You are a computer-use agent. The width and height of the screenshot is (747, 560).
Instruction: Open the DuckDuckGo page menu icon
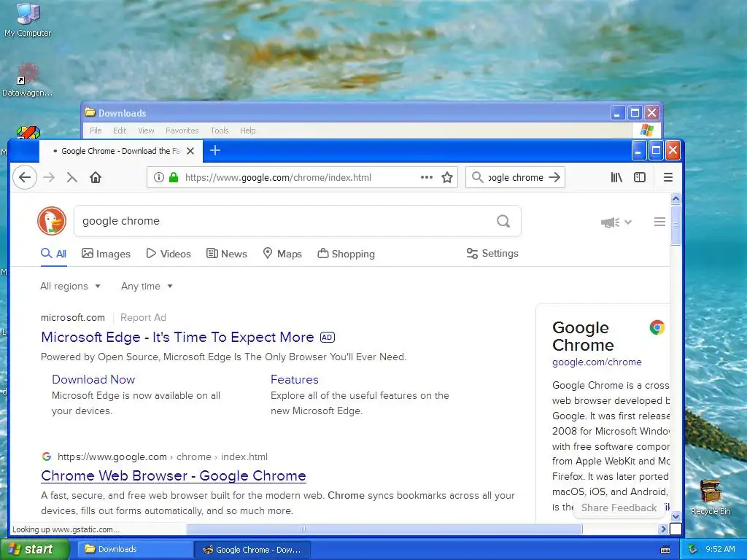(659, 222)
